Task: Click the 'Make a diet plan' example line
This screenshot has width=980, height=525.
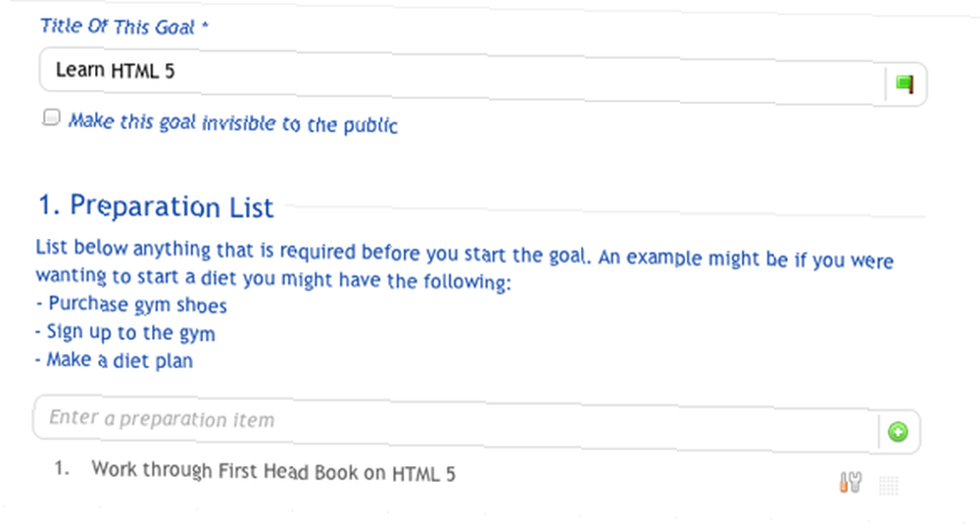Action: coord(115,360)
